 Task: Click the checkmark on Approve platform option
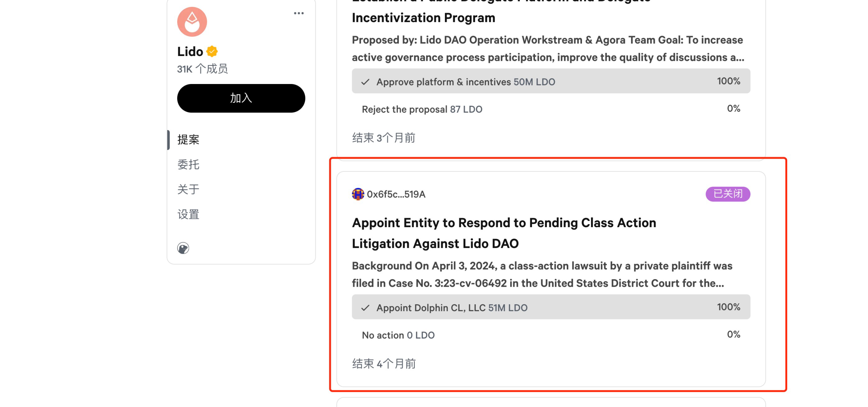click(365, 82)
